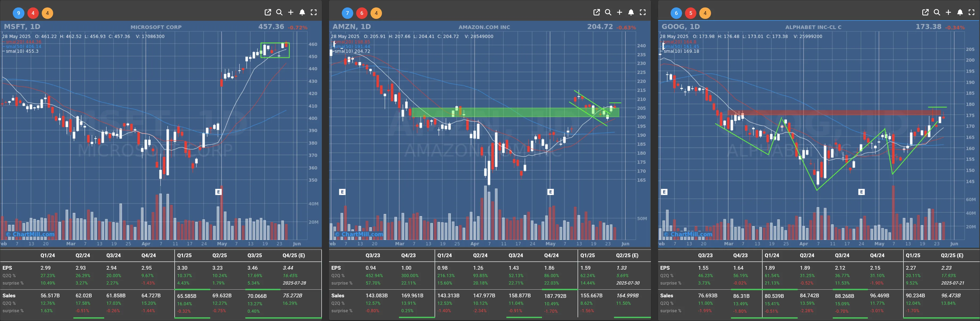The width and height of the screenshot is (980, 321).
Task: Click MSFT blue rating badge 9
Action: pyautogui.click(x=18, y=13)
